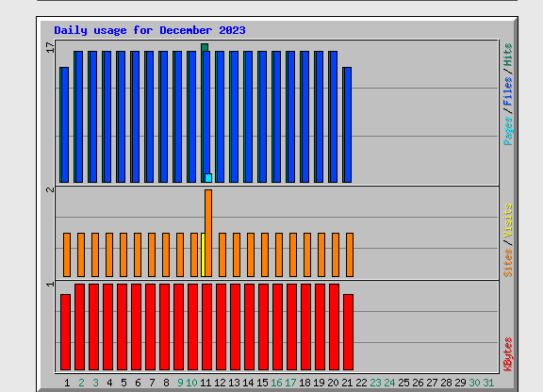Click day 31 on the date axis
Viewport: 543px width, 392px height.
click(x=488, y=383)
